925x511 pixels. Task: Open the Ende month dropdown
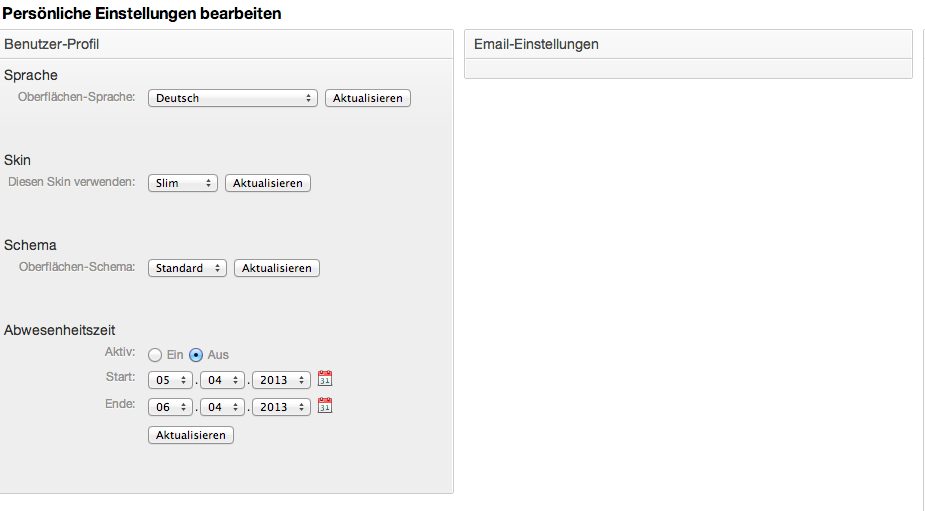tap(222, 407)
